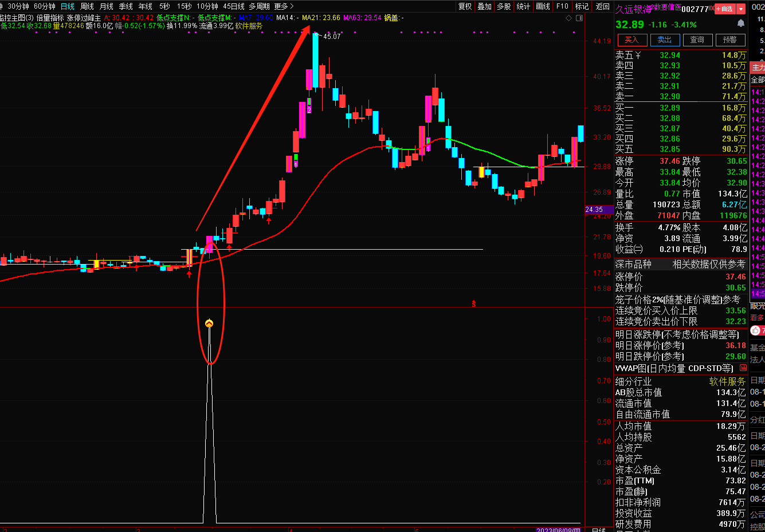Screen dimensions: 765x532
Task: Click 明日涨停价(参考) 36.18 row
Action: tap(681, 345)
